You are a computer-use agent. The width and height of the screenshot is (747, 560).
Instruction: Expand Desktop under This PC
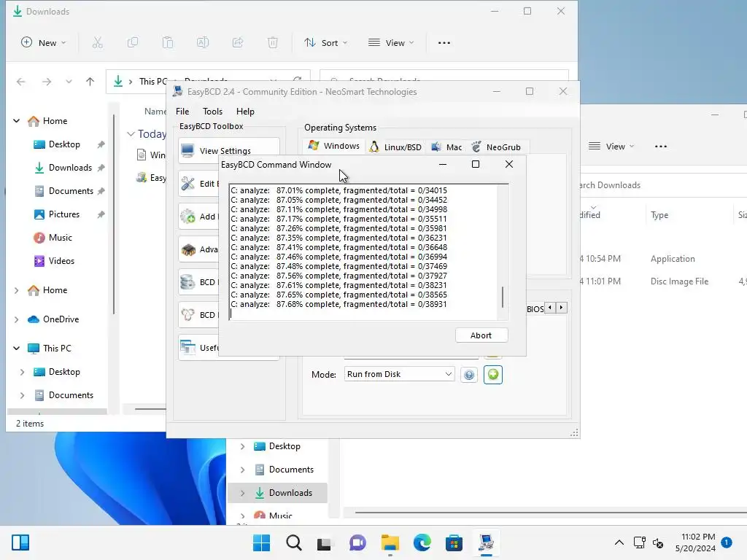point(23,372)
